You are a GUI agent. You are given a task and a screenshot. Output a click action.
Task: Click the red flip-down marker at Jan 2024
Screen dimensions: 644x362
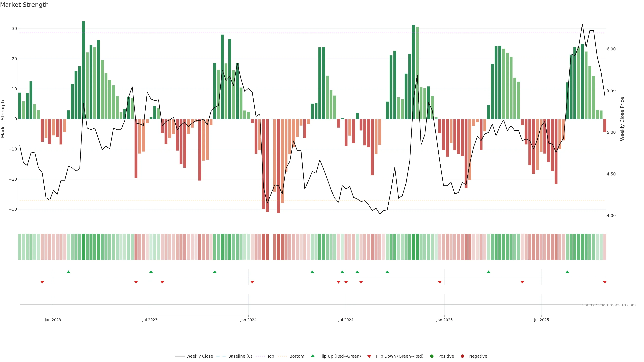(252, 282)
